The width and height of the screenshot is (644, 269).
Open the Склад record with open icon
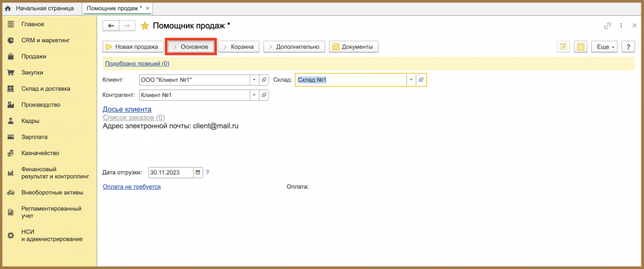pyautogui.click(x=421, y=80)
